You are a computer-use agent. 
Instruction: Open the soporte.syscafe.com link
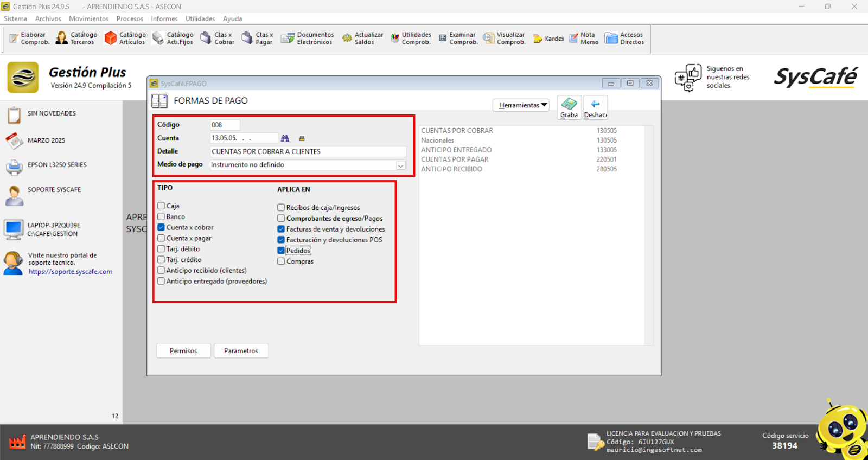pyautogui.click(x=71, y=272)
